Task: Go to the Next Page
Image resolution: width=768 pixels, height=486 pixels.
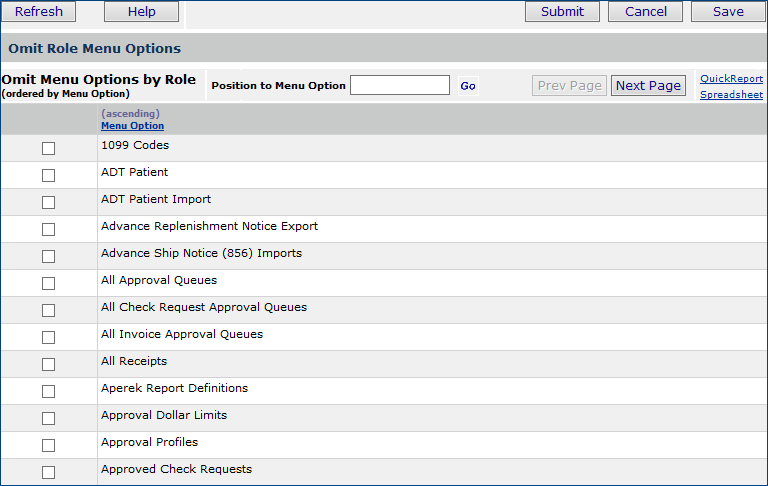Action: [x=648, y=86]
